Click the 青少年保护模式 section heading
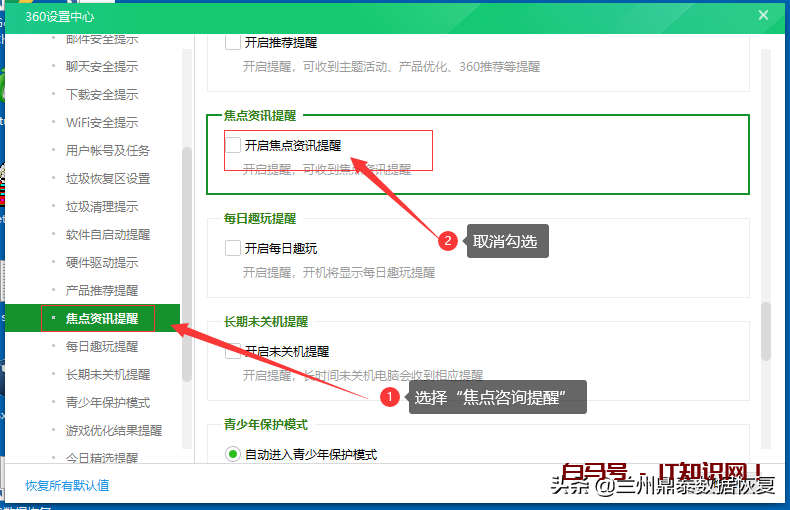Image resolution: width=790 pixels, height=510 pixels. pyautogui.click(x=266, y=424)
